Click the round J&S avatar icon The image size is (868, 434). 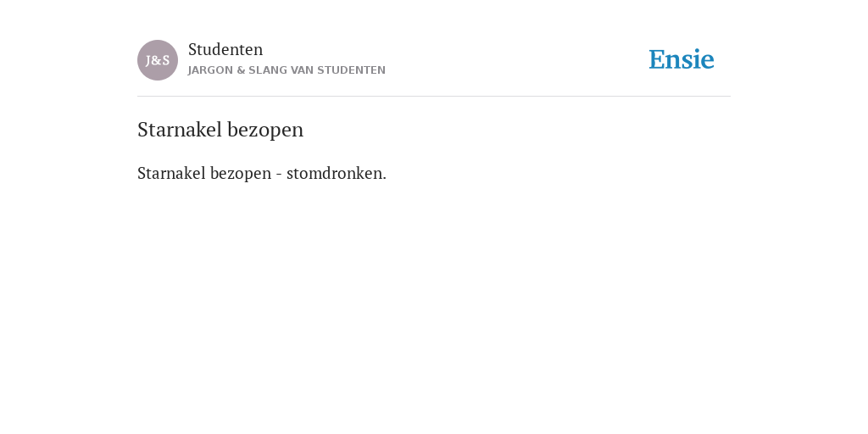[158, 60]
